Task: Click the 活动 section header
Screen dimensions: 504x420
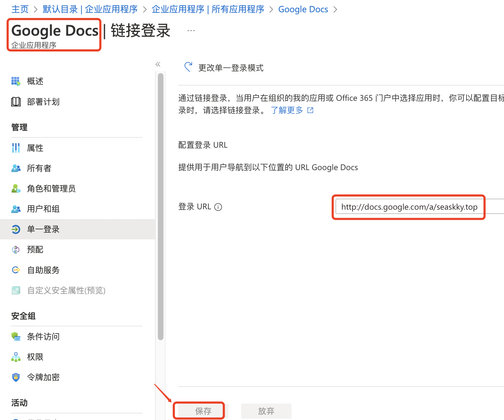Action: coord(19,403)
